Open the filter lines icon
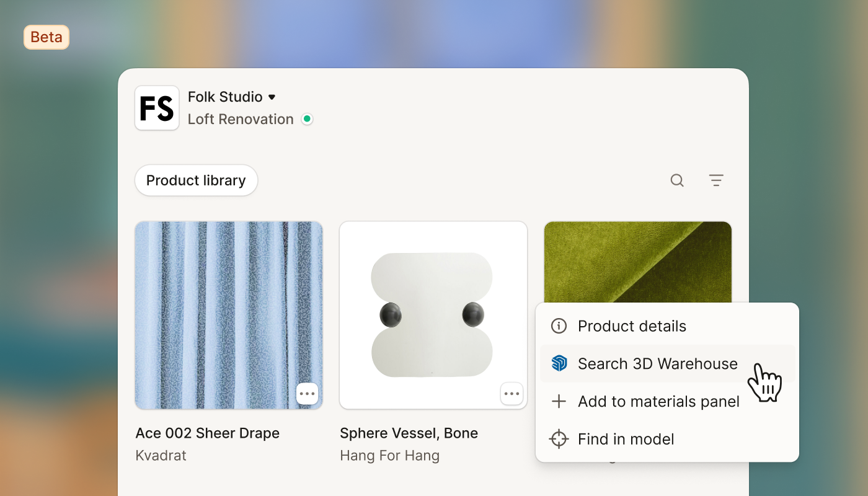The width and height of the screenshot is (868, 496). coord(716,180)
